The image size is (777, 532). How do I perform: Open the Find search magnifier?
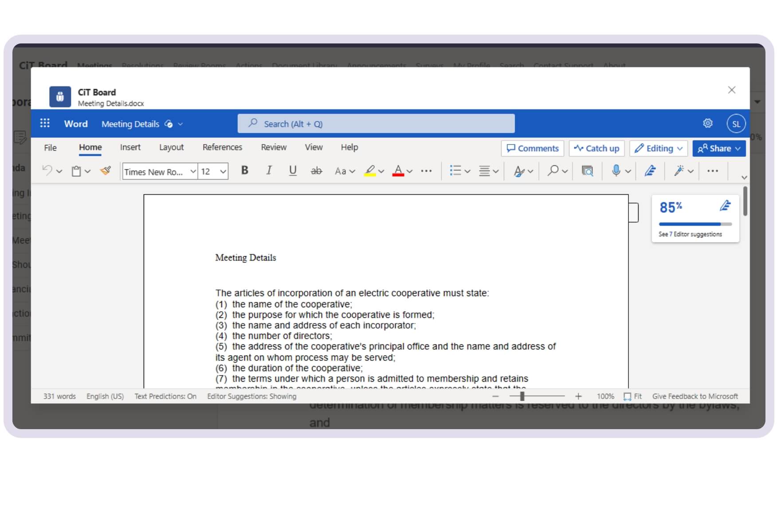pyautogui.click(x=553, y=171)
